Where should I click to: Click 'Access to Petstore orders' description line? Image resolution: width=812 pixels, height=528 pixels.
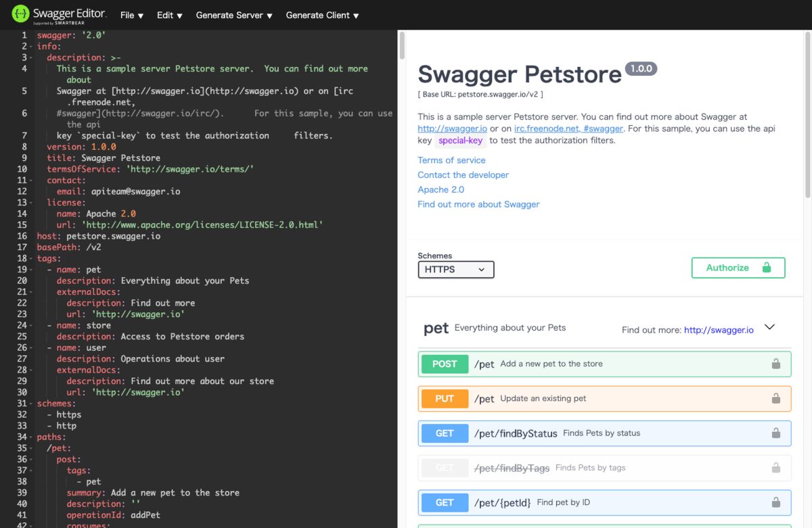pyautogui.click(x=150, y=337)
